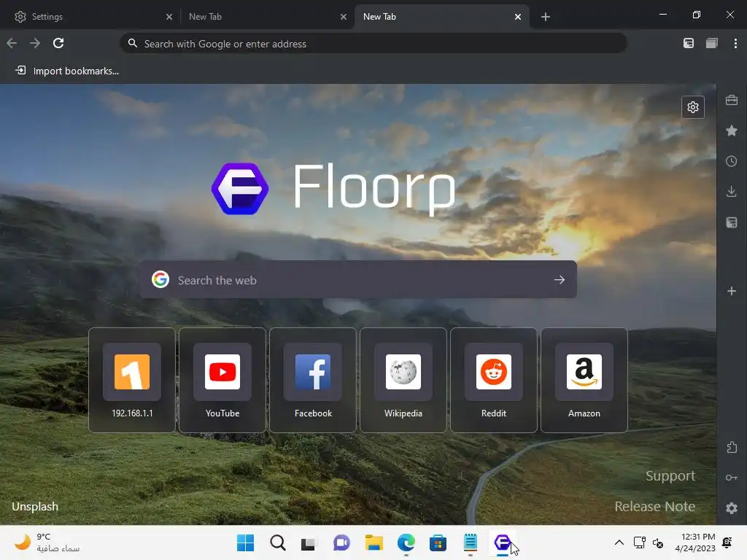Reload the current page
747x560 pixels.
58,43
